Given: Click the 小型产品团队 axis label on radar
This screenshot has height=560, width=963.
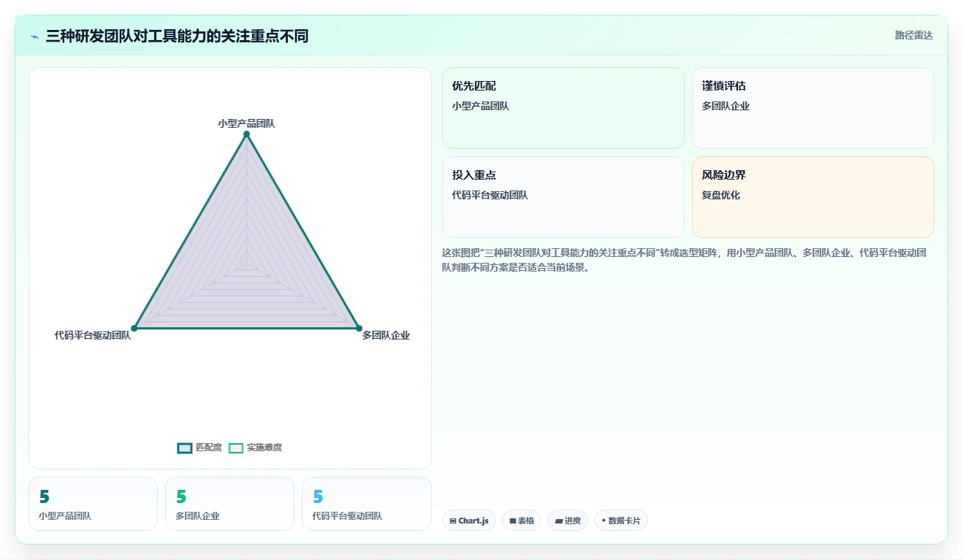Looking at the screenshot, I should (x=246, y=123).
